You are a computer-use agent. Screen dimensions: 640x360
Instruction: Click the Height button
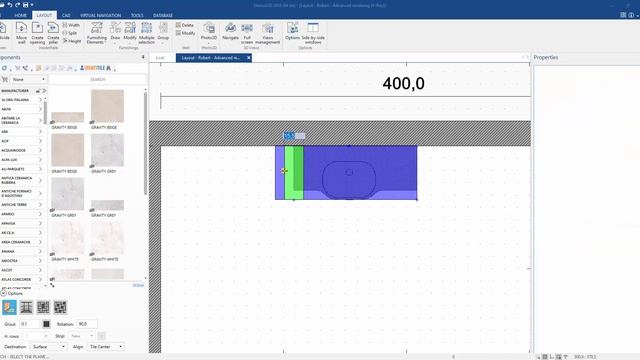pos(72,41)
